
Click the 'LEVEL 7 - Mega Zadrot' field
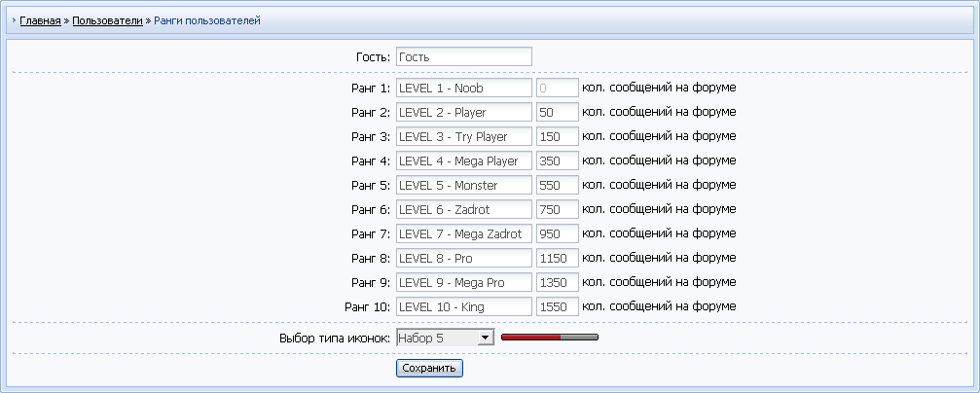pos(463,233)
